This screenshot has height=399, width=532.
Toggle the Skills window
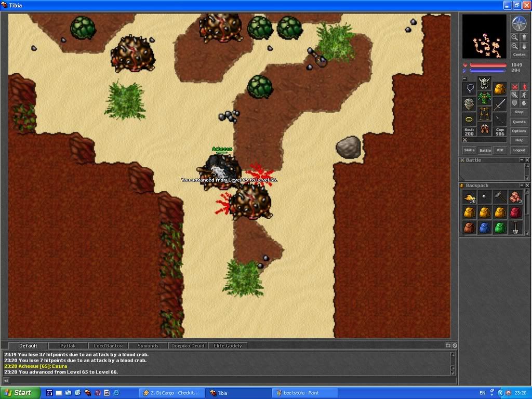pyautogui.click(x=469, y=150)
